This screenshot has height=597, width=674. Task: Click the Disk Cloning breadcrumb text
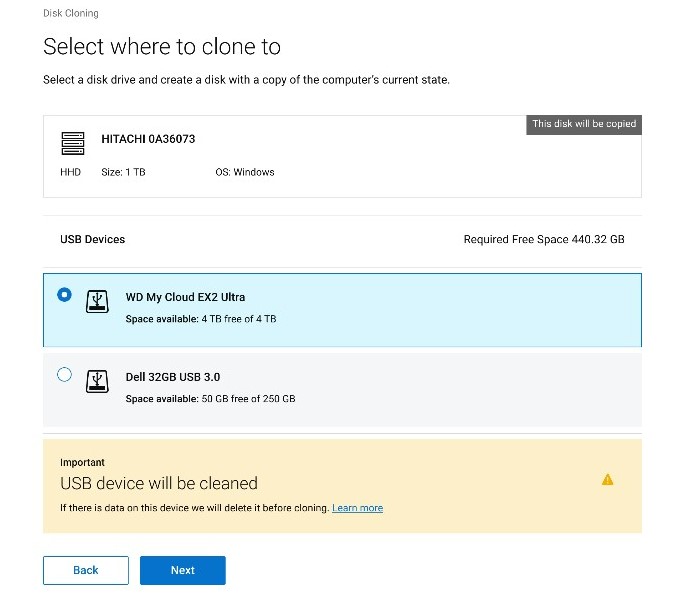pos(71,14)
